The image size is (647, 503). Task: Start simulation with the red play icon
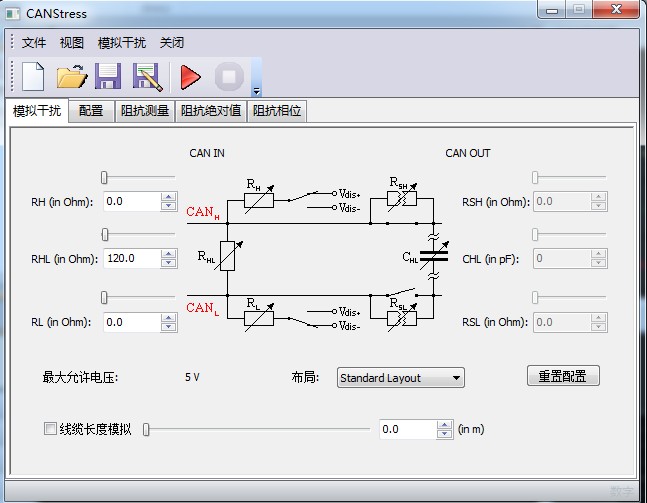tap(190, 77)
